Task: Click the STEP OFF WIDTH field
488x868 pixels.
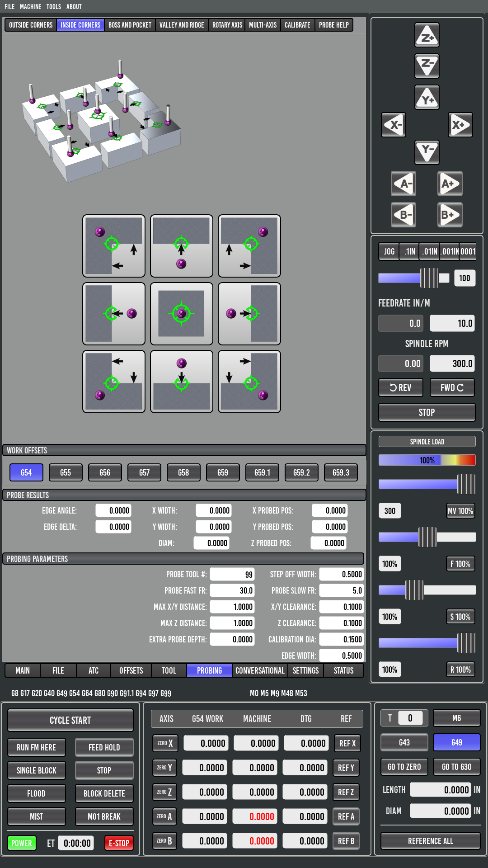Action: tap(342, 574)
